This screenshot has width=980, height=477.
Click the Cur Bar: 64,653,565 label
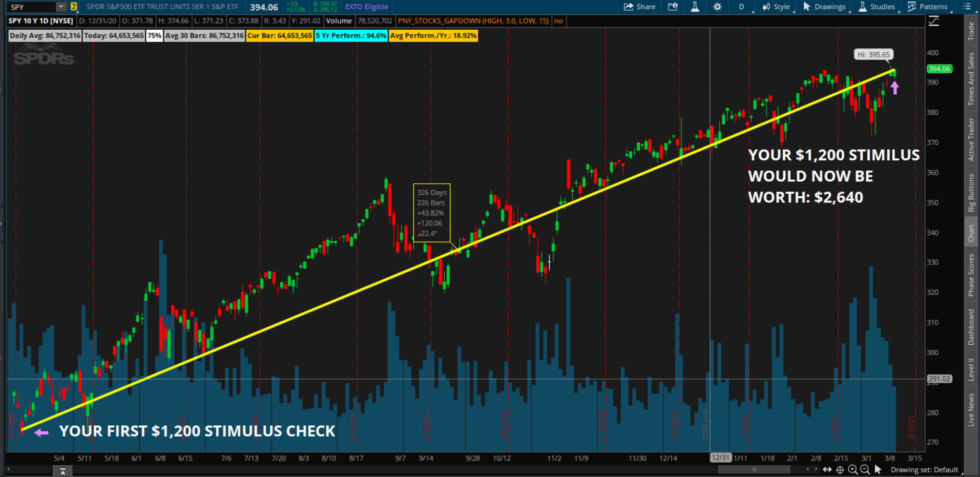280,35
